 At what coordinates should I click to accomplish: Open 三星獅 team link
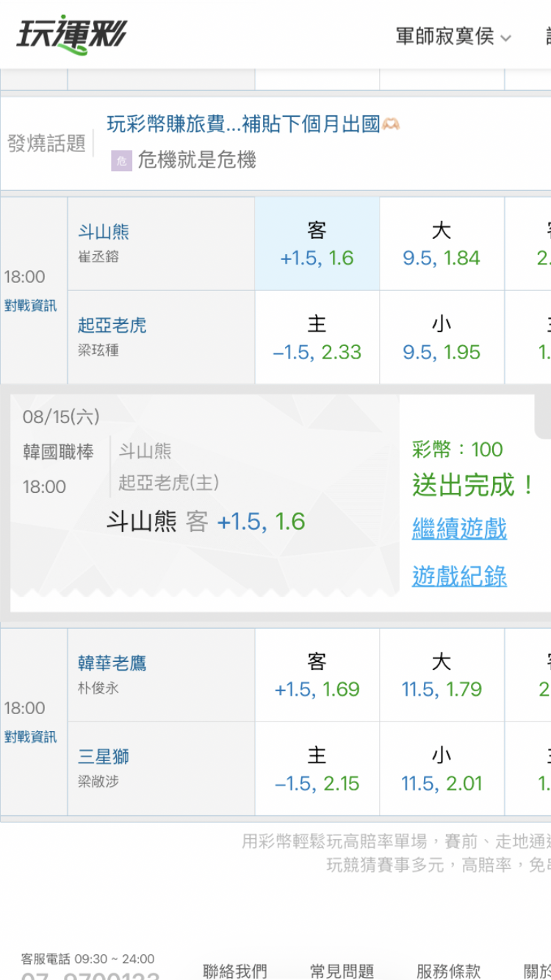click(104, 757)
